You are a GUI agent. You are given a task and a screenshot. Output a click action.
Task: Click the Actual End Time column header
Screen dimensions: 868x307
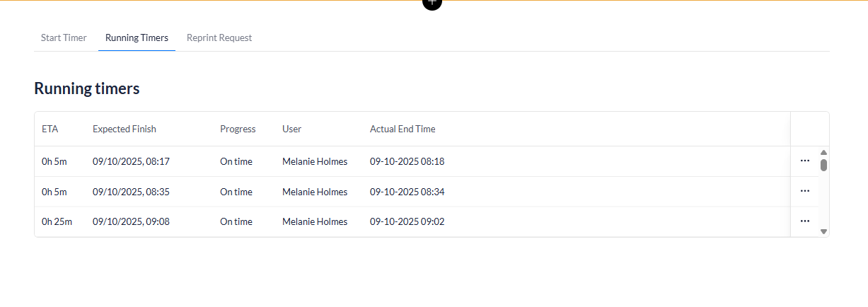click(403, 129)
